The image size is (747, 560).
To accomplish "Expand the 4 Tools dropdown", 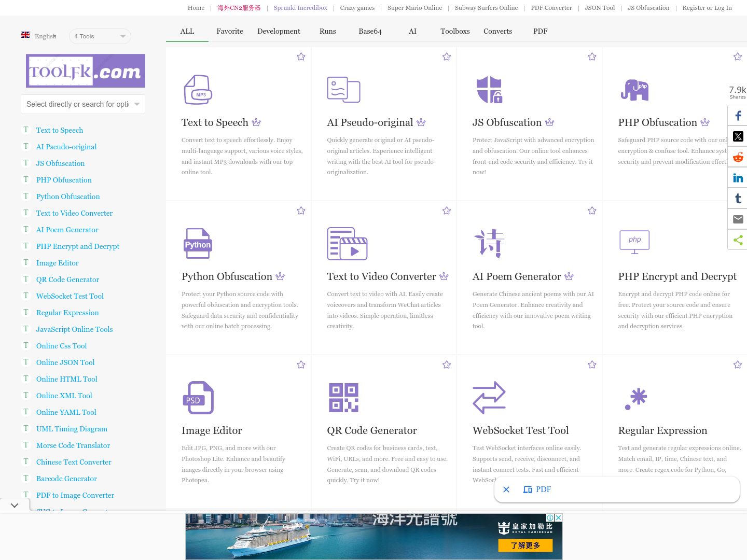I will pos(100,36).
